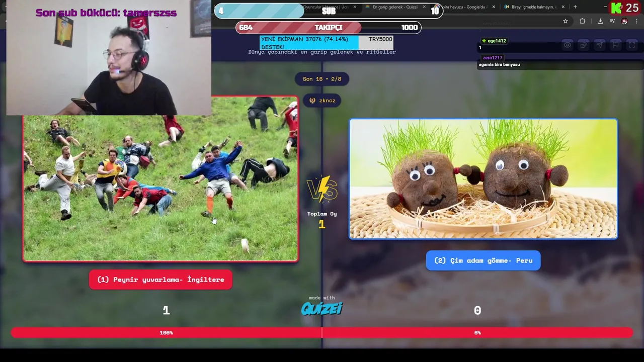Click the Son 16 • 2/8 round indicator
This screenshot has width=644, height=362.
(322, 79)
